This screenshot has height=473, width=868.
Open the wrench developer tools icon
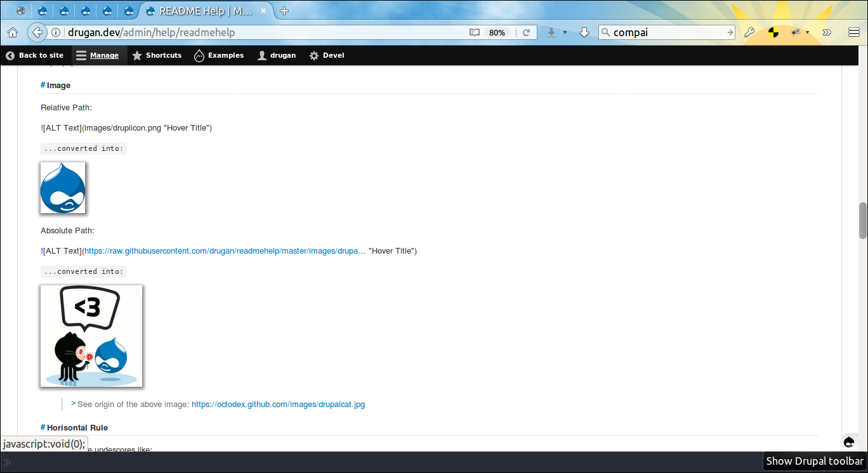click(749, 32)
